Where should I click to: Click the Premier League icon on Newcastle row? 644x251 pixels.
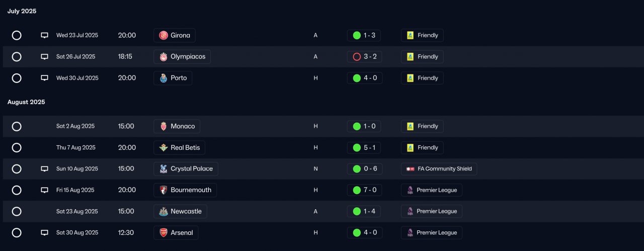(410, 211)
